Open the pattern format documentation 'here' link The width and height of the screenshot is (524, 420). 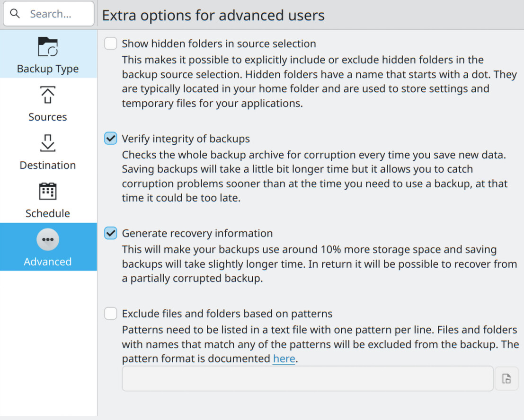284,359
